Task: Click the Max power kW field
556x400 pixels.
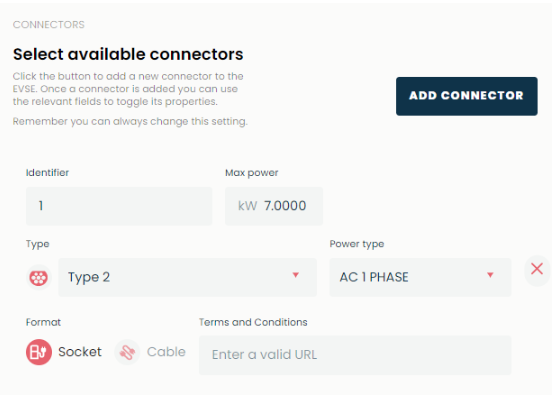Action: pos(274,206)
